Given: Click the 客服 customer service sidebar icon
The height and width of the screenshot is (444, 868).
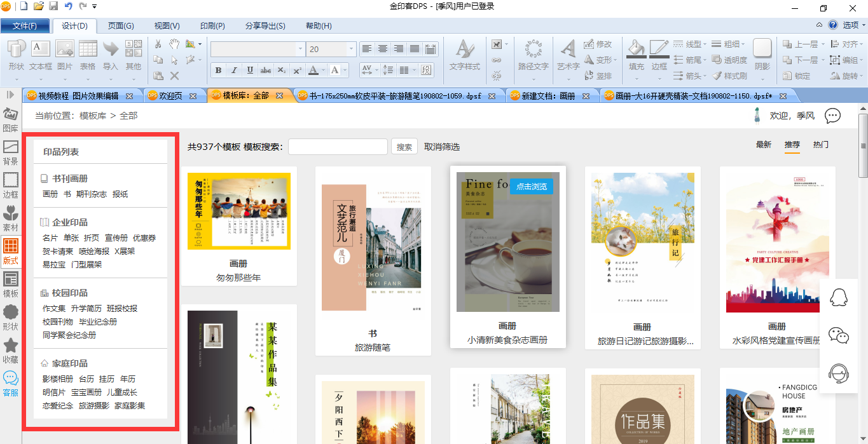Looking at the screenshot, I should click(10, 383).
